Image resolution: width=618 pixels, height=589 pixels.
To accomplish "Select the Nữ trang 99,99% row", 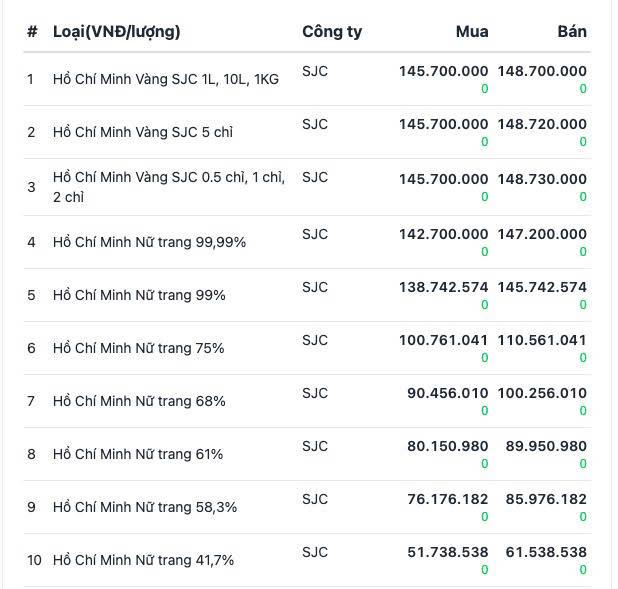I will click(307, 242).
